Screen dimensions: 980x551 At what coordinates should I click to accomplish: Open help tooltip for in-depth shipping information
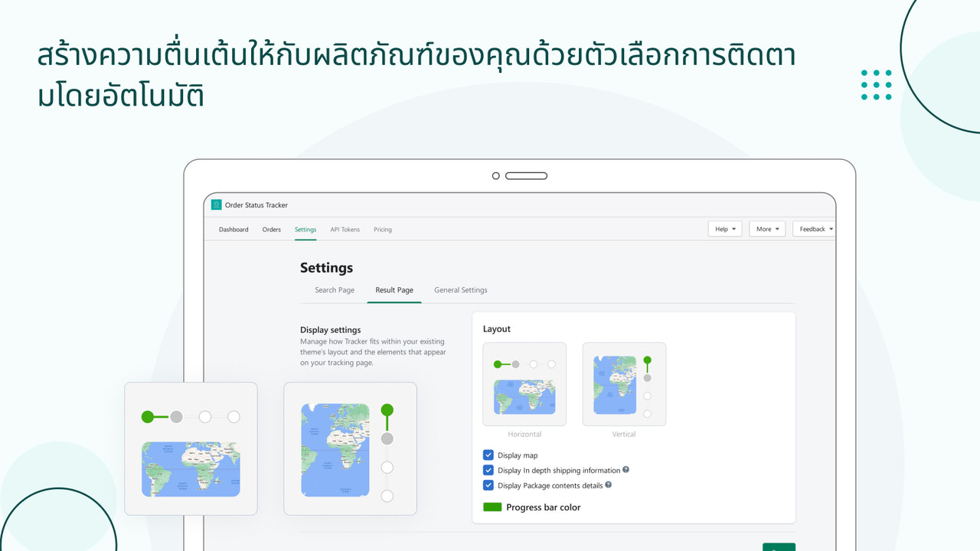pos(626,470)
